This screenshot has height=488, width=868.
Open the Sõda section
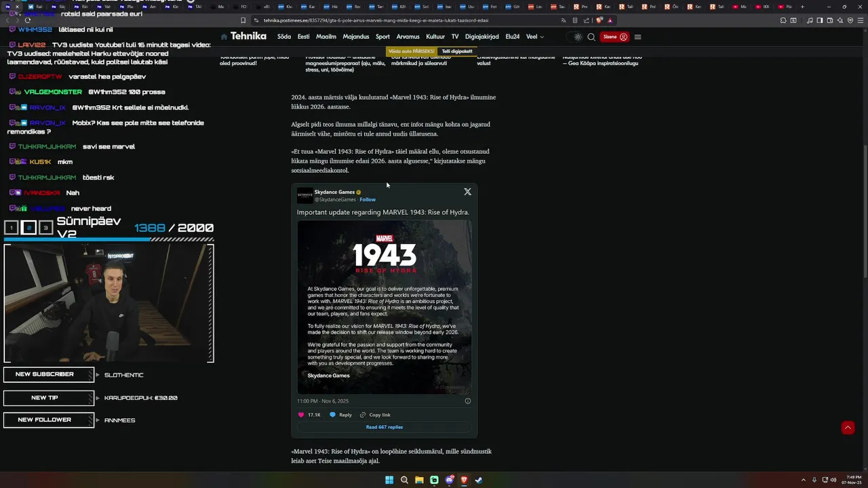[x=283, y=37]
